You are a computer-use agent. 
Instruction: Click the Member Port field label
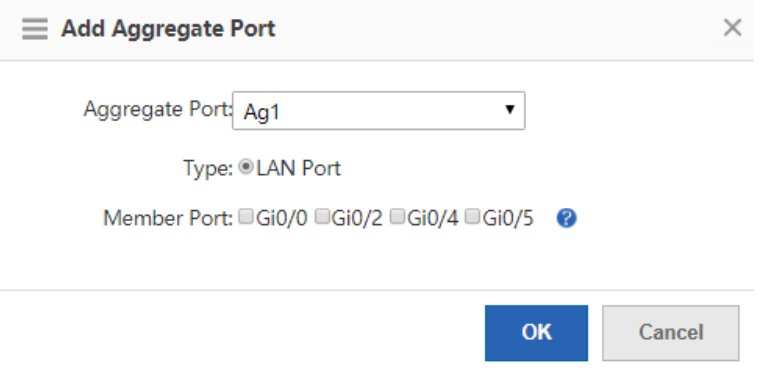coord(168,218)
